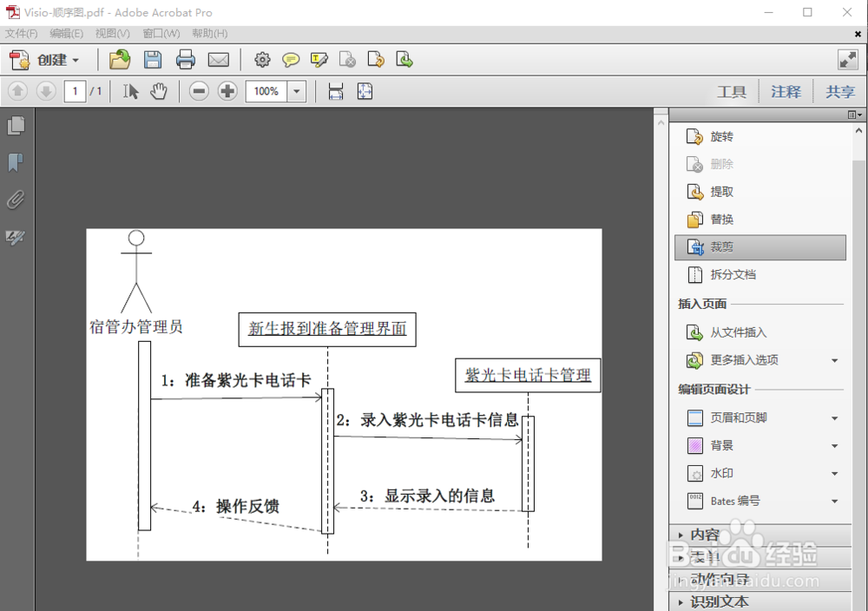Print the file using printer icon
The height and width of the screenshot is (611, 868).
[x=186, y=60]
